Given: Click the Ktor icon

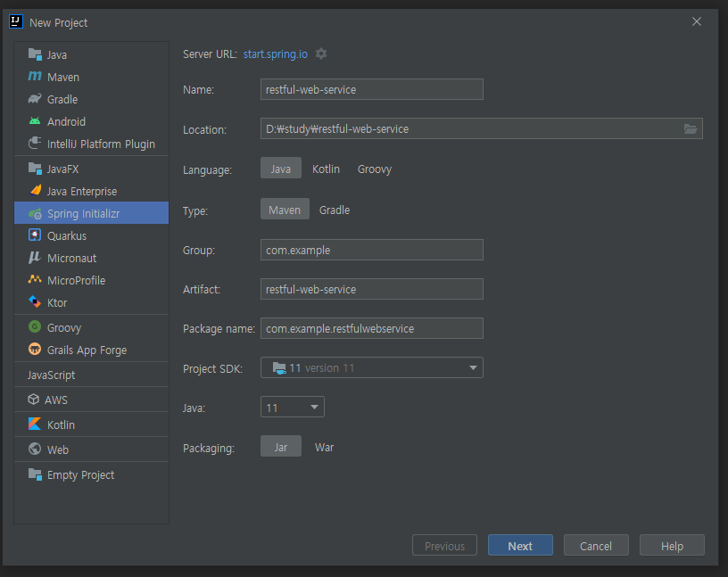Looking at the screenshot, I should coord(35,301).
